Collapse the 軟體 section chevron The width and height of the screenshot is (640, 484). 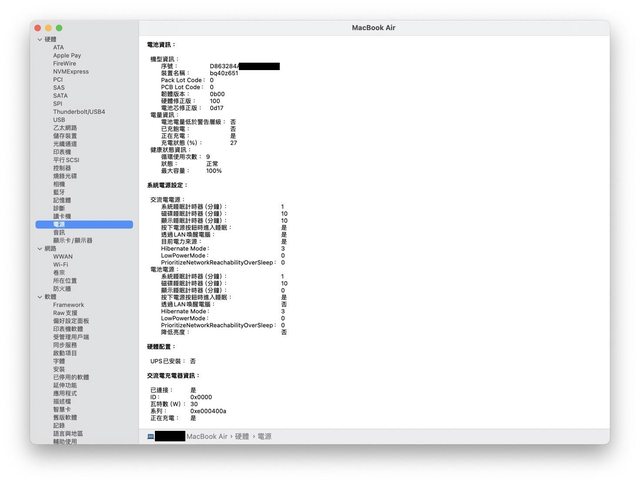(x=40, y=297)
